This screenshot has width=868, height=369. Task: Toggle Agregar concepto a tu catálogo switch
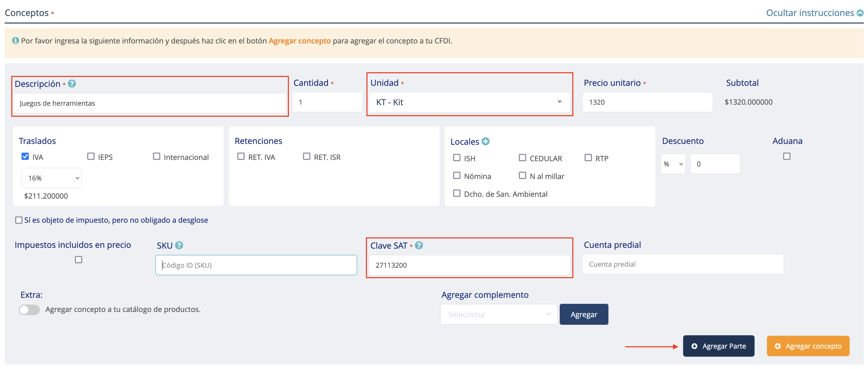pos(29,310)
